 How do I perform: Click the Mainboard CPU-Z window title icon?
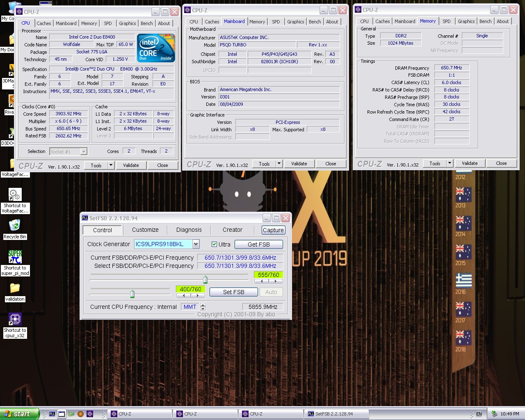(x=187, y=10)
